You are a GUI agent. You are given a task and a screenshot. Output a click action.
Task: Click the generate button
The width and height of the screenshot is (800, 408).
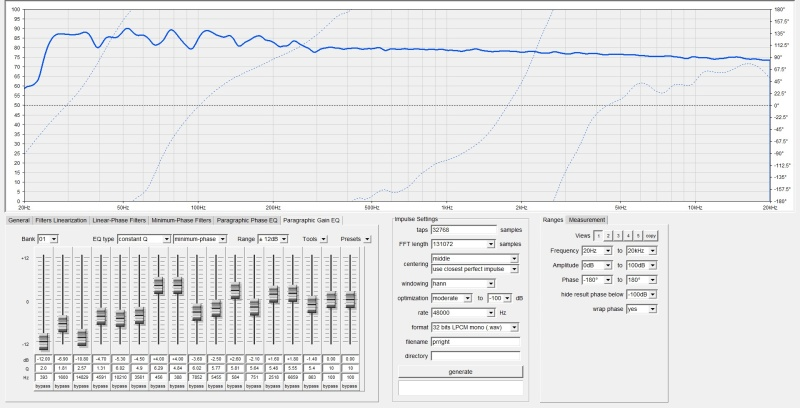coord(460,371)
